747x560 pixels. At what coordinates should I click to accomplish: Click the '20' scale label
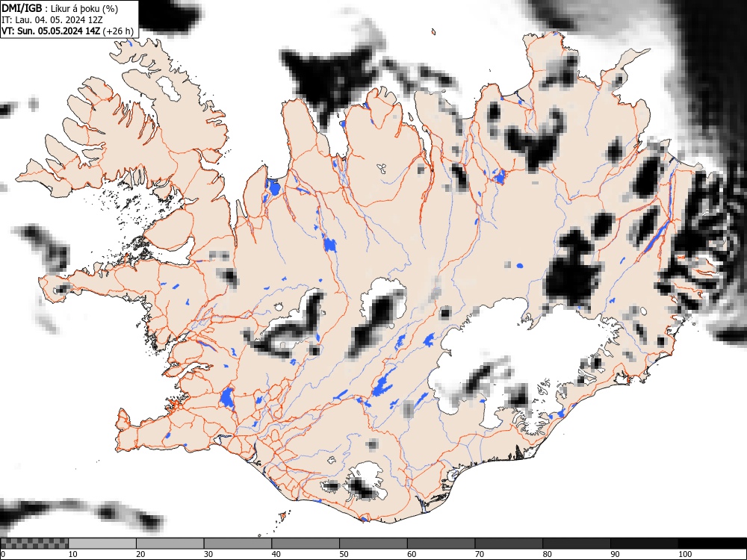[140, 554]
